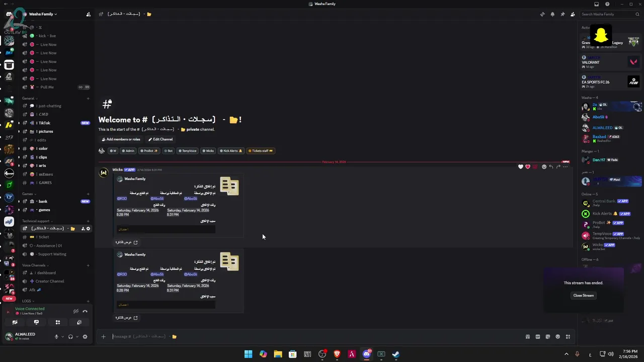644x362 pixels.
Task: Open the emoji picker in message bar
Action: click(x=558, y=336)
